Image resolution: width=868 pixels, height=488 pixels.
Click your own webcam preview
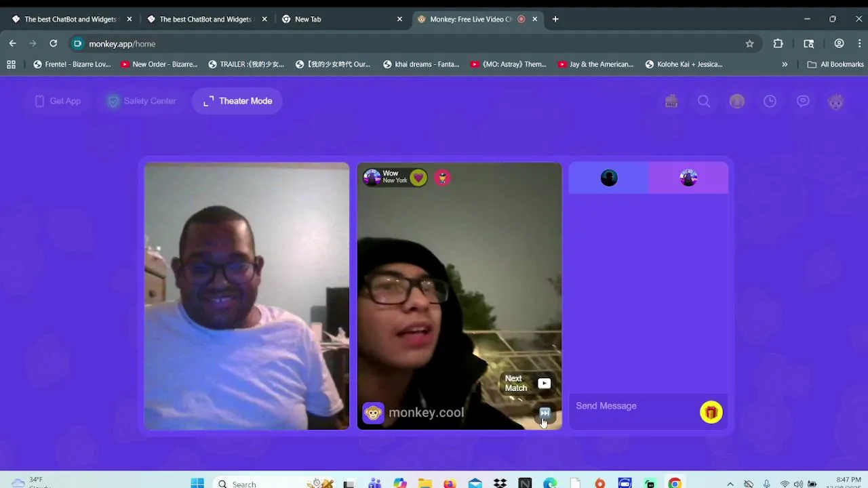[x=247, y=296]
